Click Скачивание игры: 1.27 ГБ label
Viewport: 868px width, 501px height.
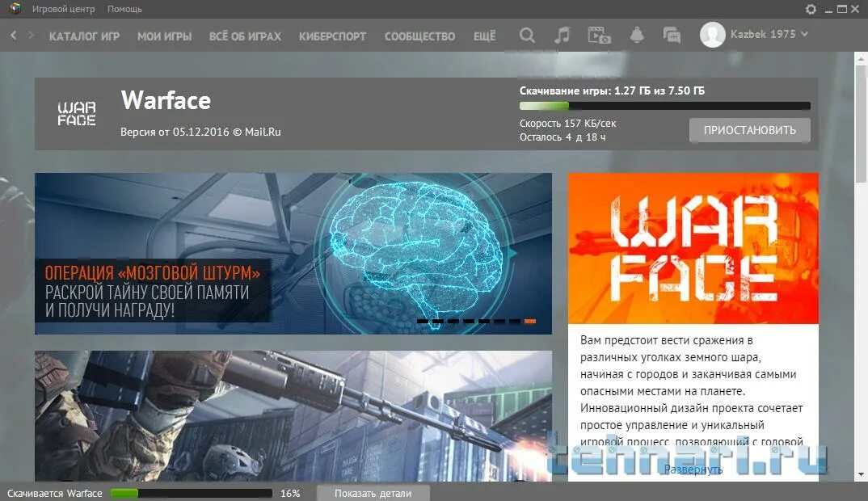tap(612, 91)
